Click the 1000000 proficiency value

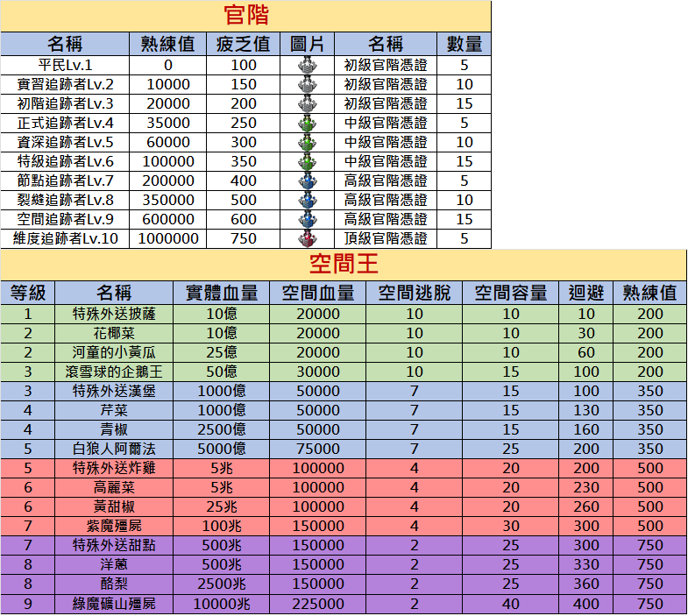pyautogui.click(x=168, y=238)
